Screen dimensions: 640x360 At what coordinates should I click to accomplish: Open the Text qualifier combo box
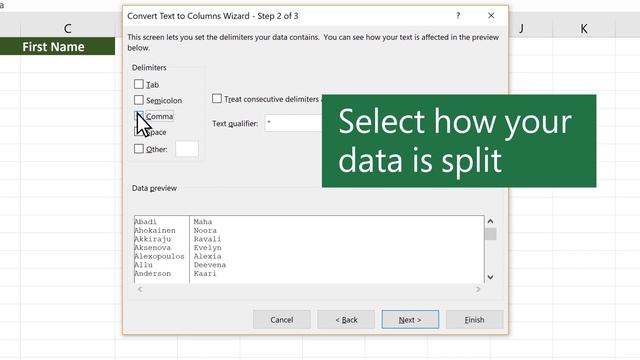tap(293, 123)
